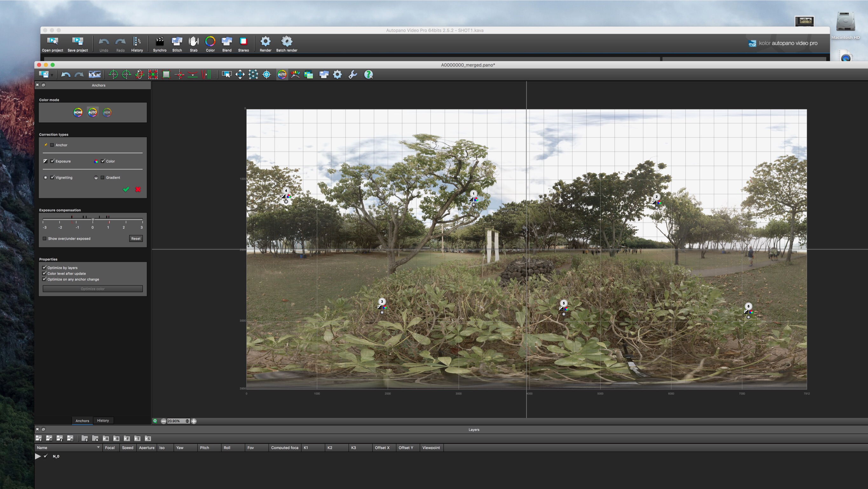Launch the Render dialog
The image size is (868, 489).
(265, 44)
